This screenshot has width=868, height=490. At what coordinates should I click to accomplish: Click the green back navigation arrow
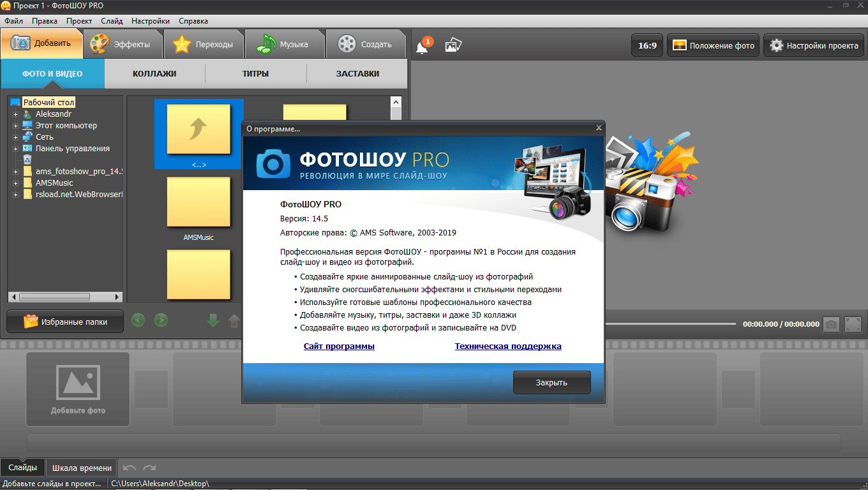[x=138, y=320]
